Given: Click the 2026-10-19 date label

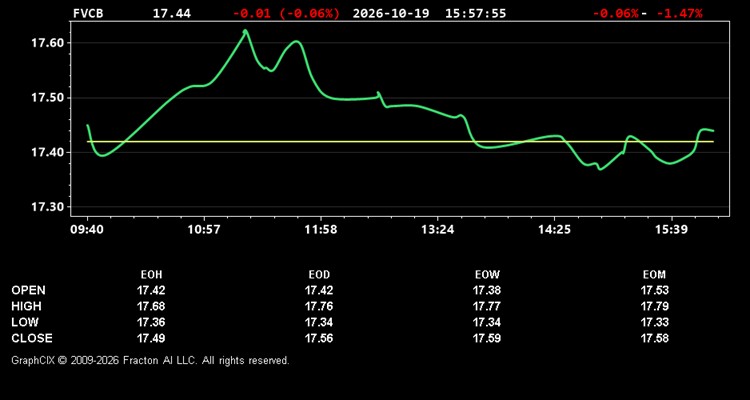Looking at the screenshot, I should (x=391, y=13).
